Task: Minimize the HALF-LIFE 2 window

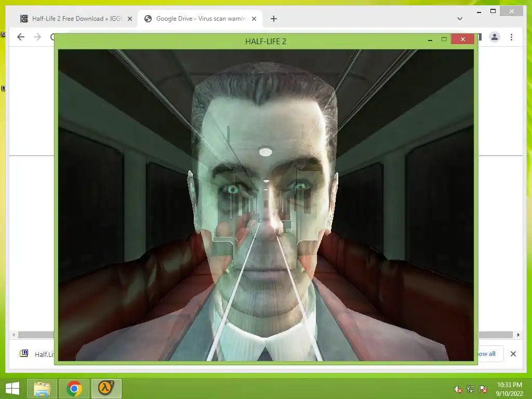Action: pyautogui.click(x=430, y=39)
